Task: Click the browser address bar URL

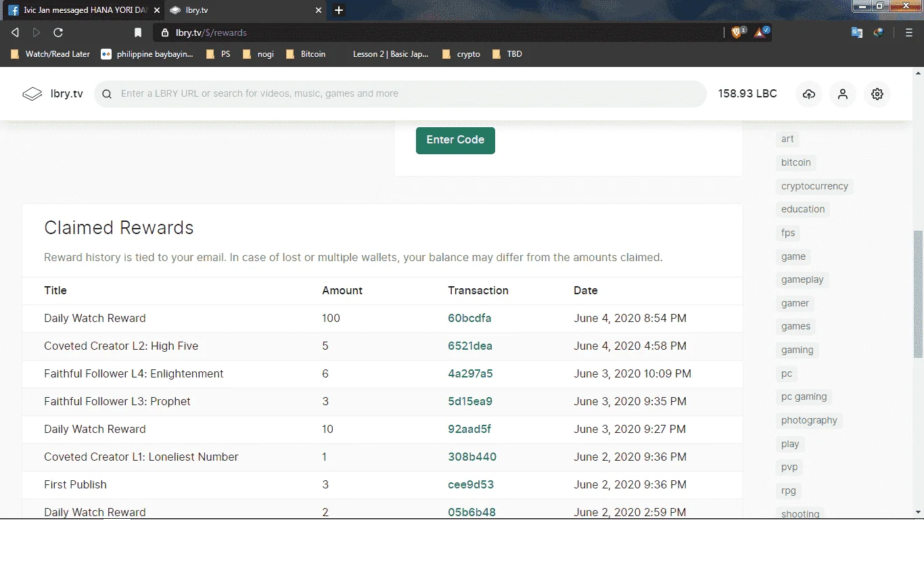Action: [211, 32]
